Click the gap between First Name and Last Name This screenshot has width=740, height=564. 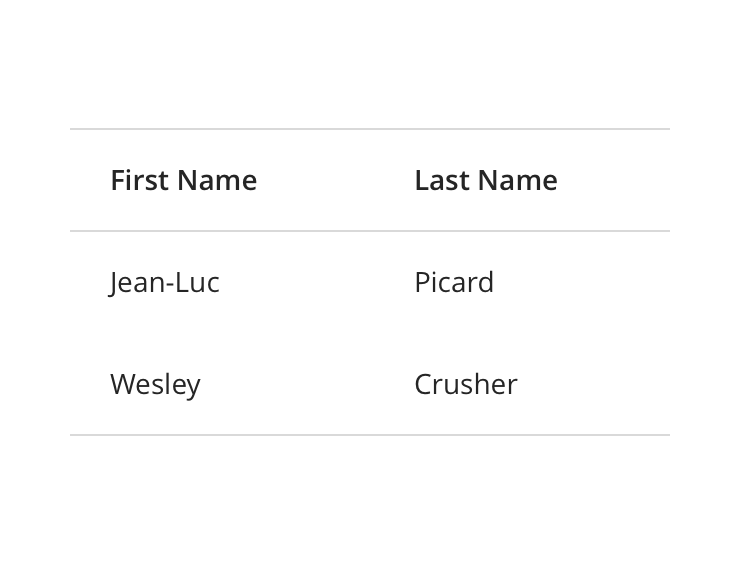(x=335, y=180)
